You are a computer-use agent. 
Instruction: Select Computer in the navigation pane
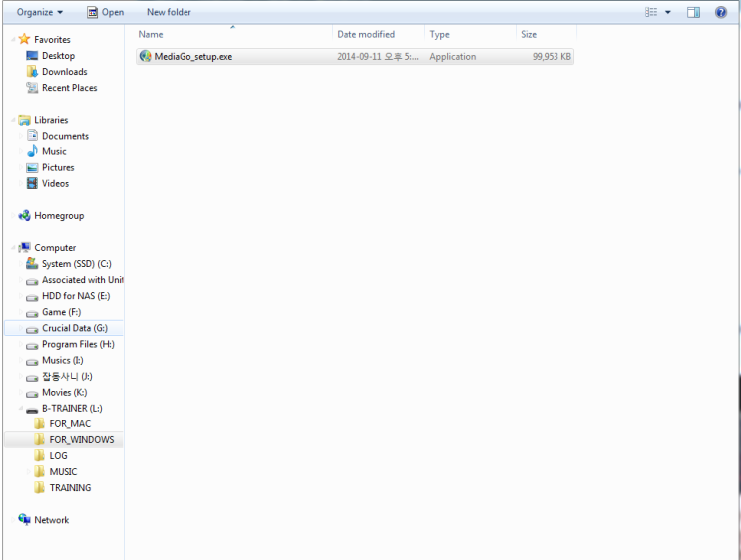click(55, 248)
